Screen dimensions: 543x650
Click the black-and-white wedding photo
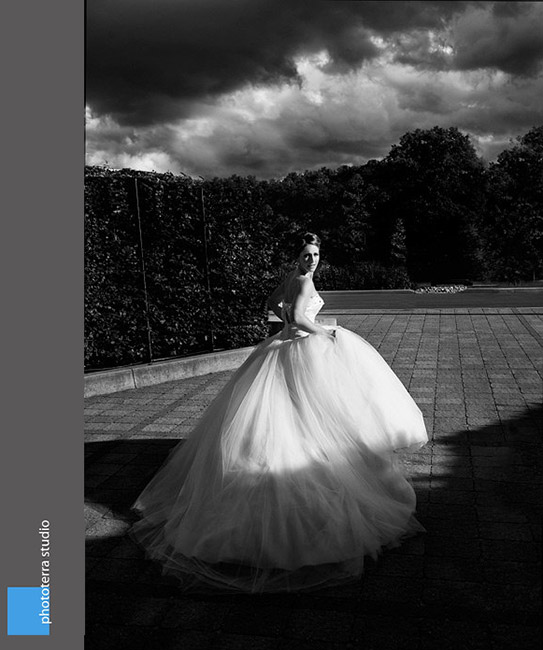pos(314,325)
